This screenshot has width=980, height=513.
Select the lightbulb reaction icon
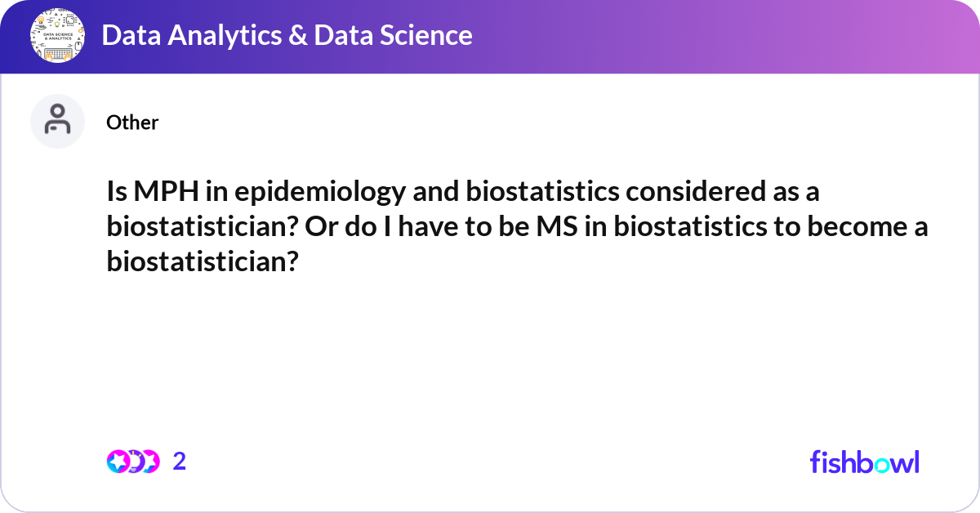point(134,462)
